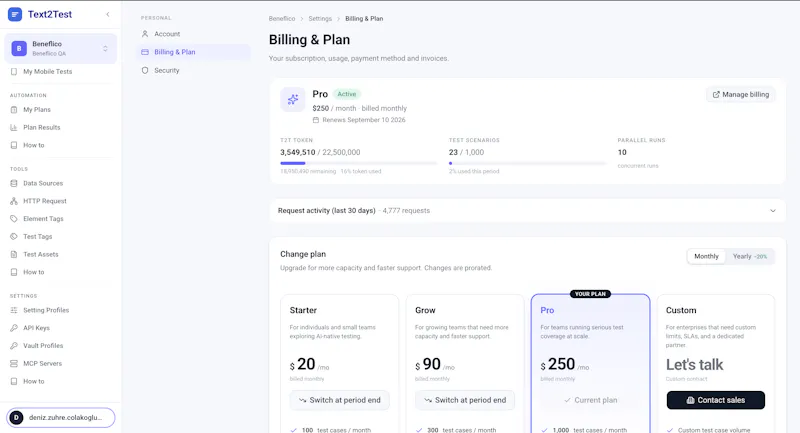Click Renews September 10 2026 text
The width and height of the screenshot is (800, 433).
tap(364, 120)
